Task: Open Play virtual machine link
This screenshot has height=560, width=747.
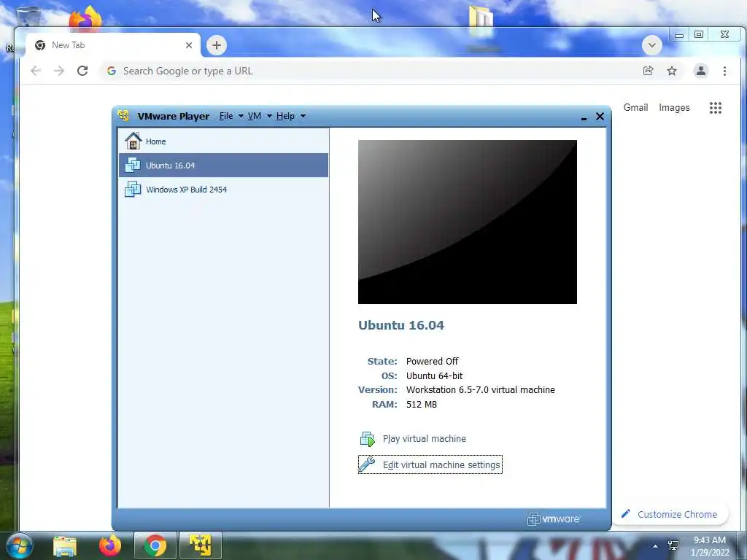Action: pos(424,438)
